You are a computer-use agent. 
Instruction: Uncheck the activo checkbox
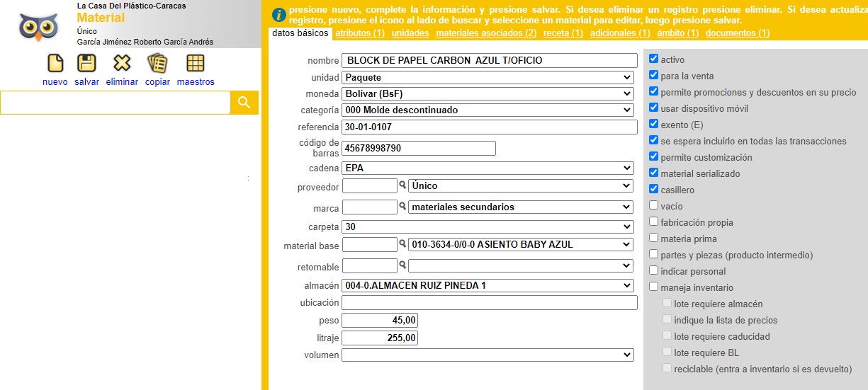pyautogui.click(x=654, y=59)
